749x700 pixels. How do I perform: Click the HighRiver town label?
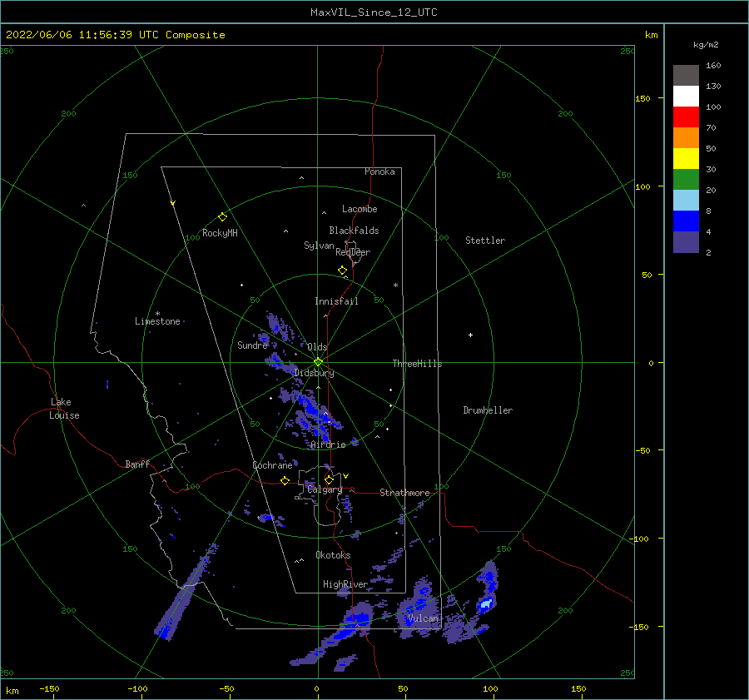tap(345, 584)
